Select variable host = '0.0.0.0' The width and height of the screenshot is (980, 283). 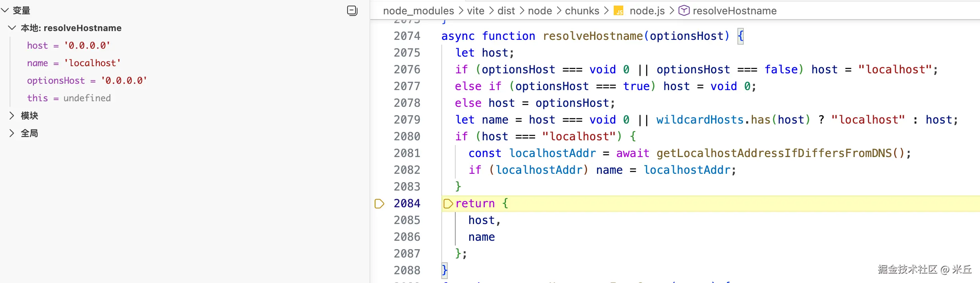[x=69, y=45]
